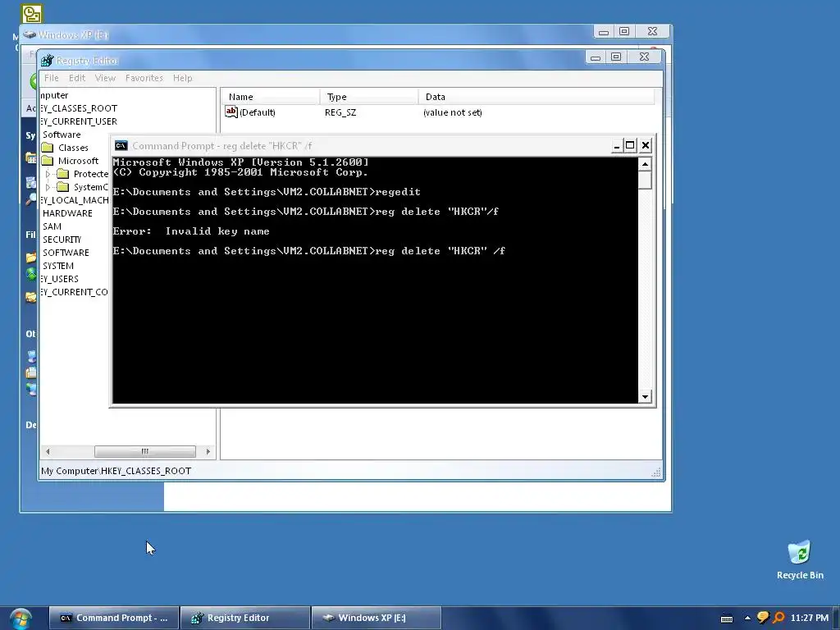840x630 pixels.
Task: Select HKEY_CLASSES_ROOT in registry tree
Action: [80, 108]
